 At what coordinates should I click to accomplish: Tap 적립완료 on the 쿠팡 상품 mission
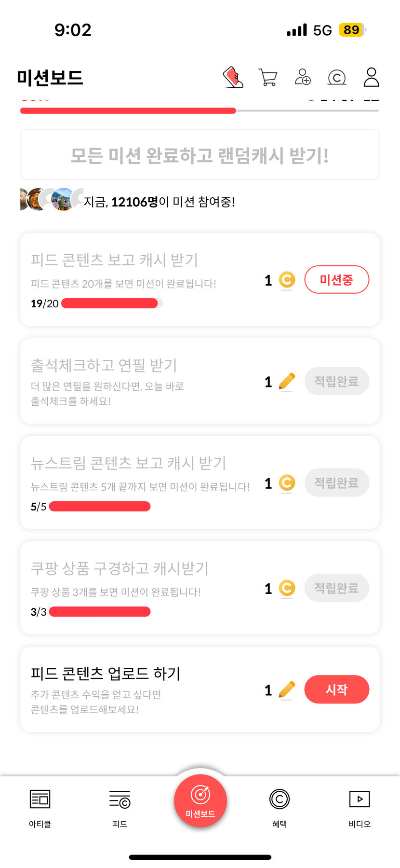tap(336, 588)
